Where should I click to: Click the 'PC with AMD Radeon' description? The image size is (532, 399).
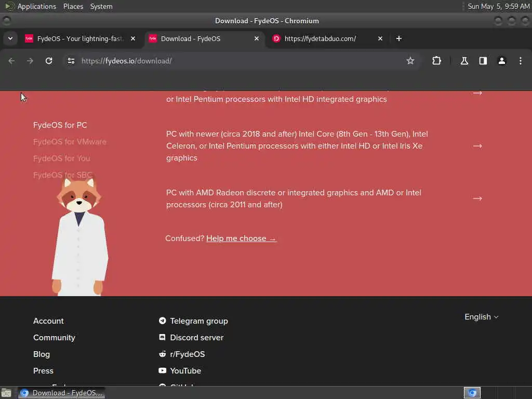(294, 198)
